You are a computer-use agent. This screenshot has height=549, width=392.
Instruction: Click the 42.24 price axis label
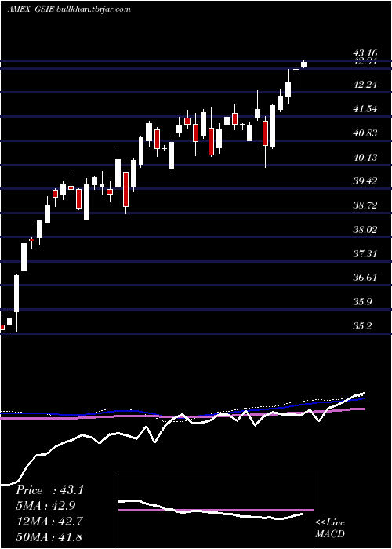point(365,85)
